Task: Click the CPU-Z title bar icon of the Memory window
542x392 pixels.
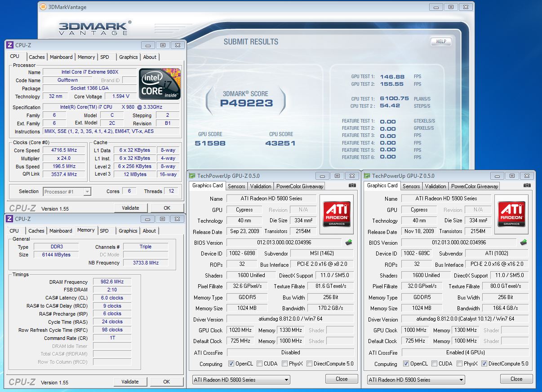Action: coord(10,219)
